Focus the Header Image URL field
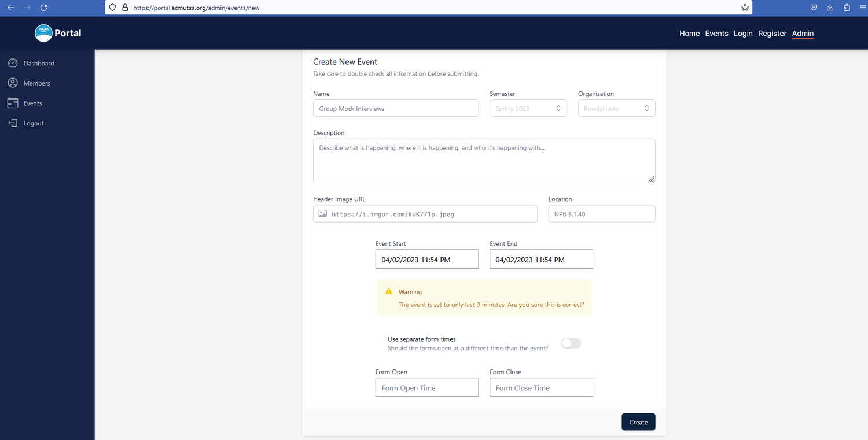The image size is (868, 440). pyautogui.click(x=425, y=214)
